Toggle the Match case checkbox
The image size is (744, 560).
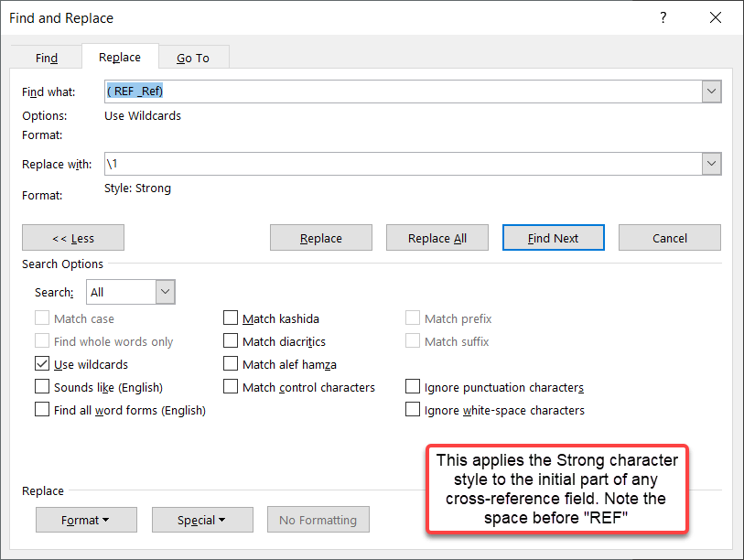tap(42, 318)
